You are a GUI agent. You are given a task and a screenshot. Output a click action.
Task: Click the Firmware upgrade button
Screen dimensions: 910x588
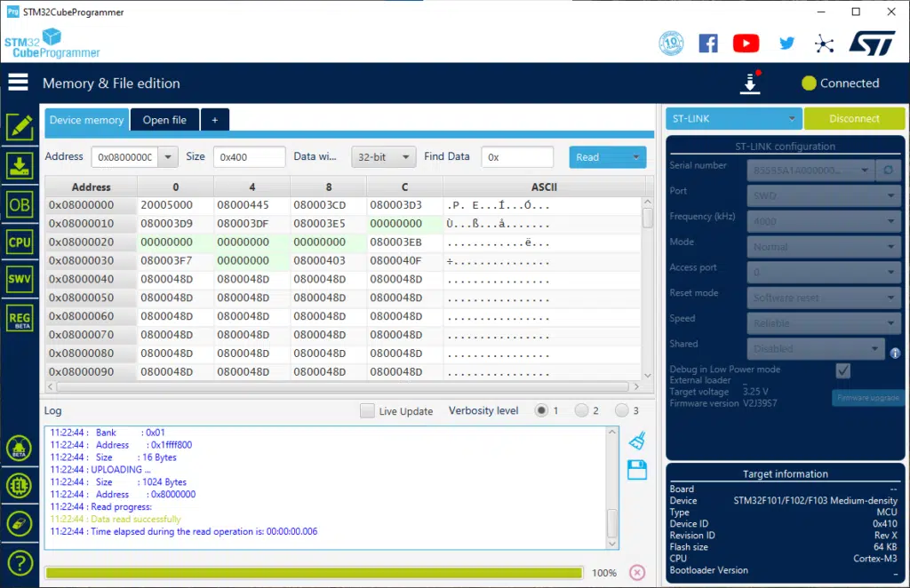click(x=868, y=398)
